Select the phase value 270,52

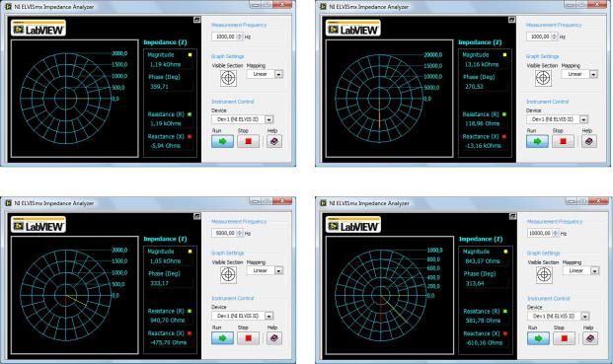click(x=474, y=87)
